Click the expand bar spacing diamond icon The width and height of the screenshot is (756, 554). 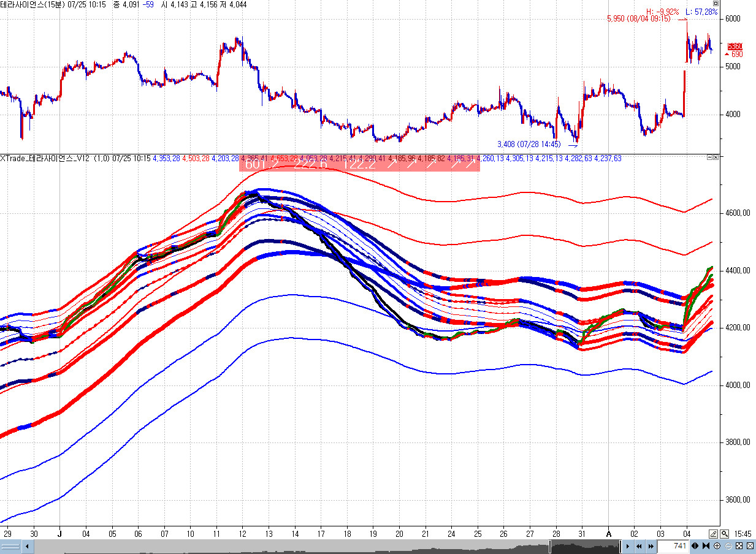(695, 546)
